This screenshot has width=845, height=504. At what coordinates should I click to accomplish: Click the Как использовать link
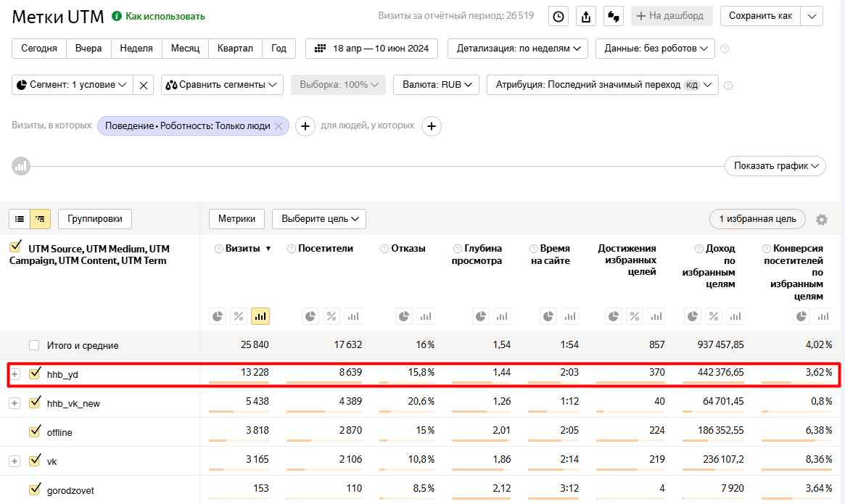click(x=165, y=16)
